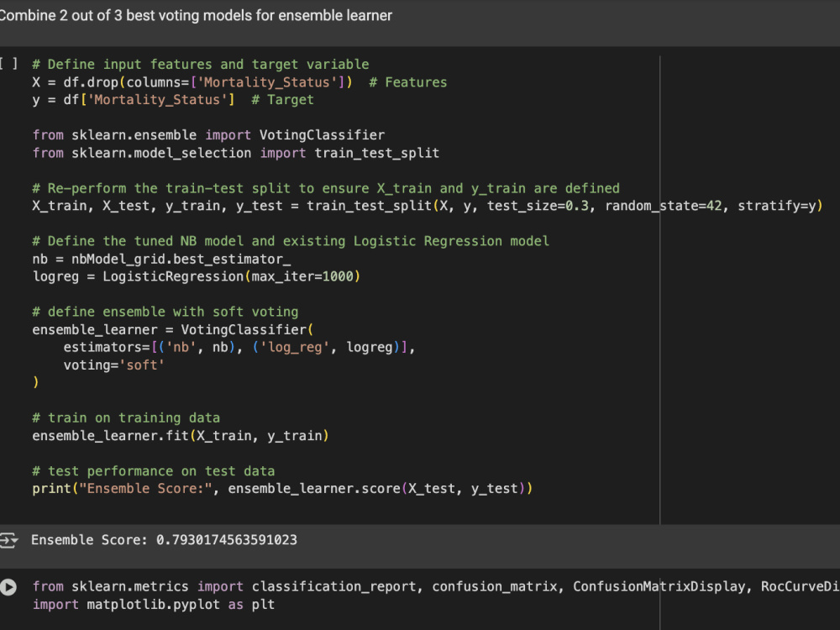The image size is (840, 630).
Task: Click the voting='soft' line
Action: [114, 365]
